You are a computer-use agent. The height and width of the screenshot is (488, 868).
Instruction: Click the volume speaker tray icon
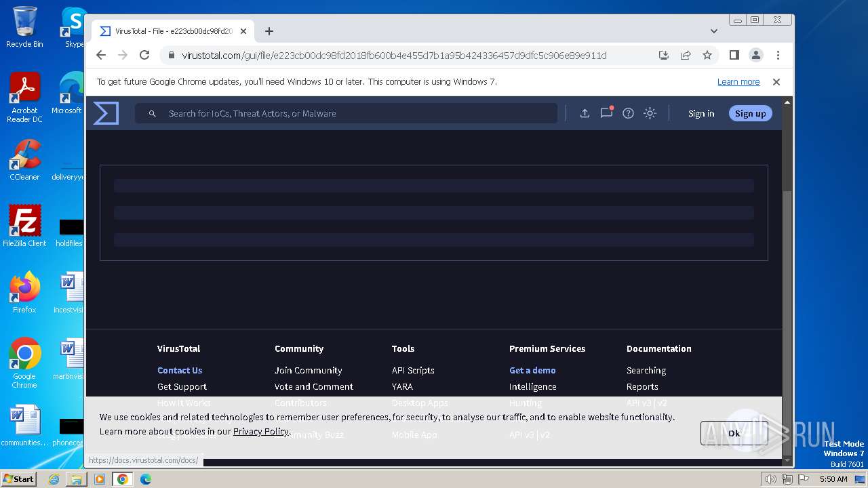click(770, 479)
